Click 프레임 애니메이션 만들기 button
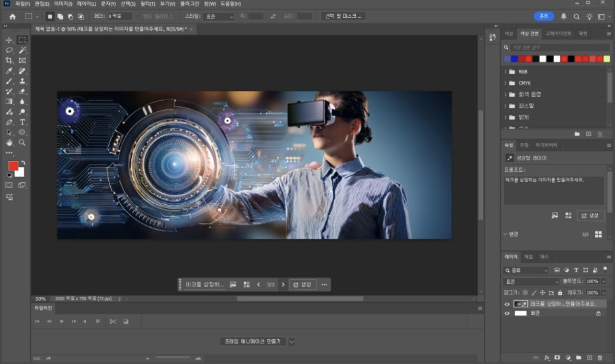Screen dimensions: 615x364 coord(253,342)
